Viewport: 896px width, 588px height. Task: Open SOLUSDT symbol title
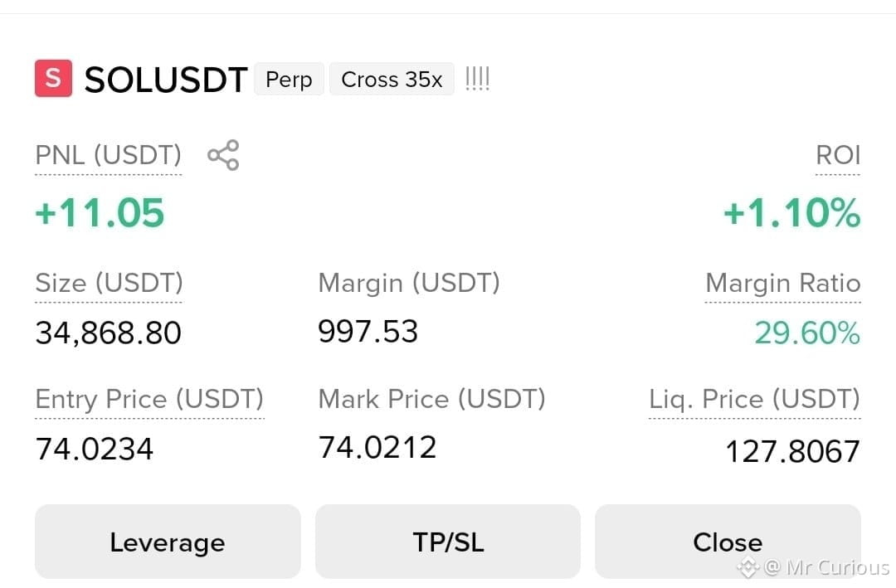click(x=166, y=80)
